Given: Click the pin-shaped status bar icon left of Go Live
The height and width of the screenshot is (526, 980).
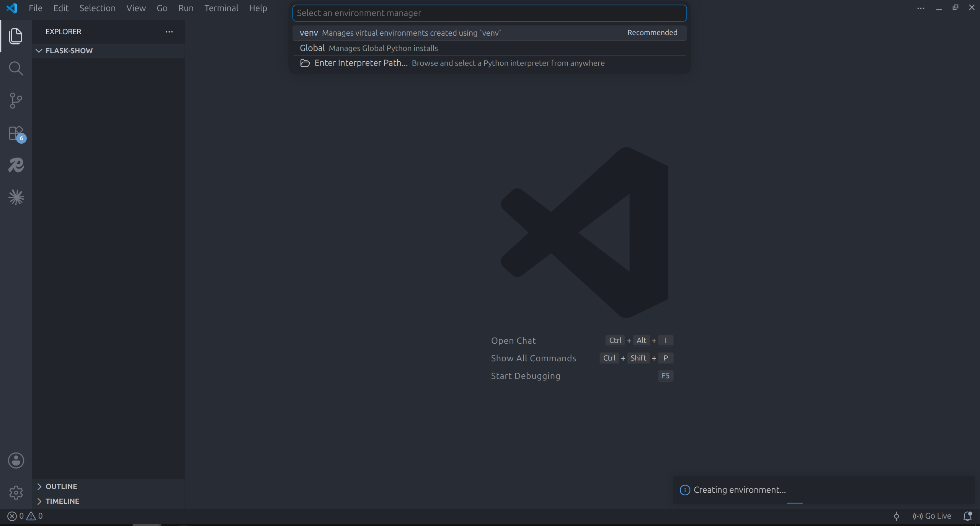Looking at the screenshot, I should (896, 516).
